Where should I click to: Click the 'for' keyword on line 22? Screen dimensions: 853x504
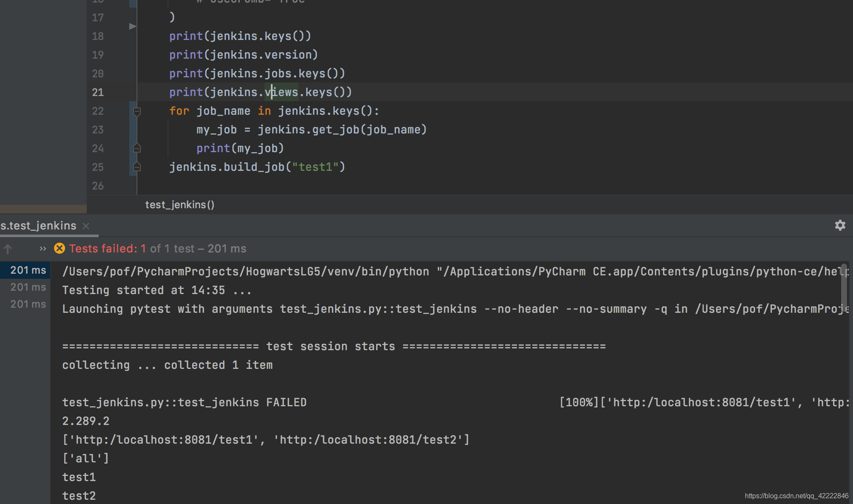[179, 111]
